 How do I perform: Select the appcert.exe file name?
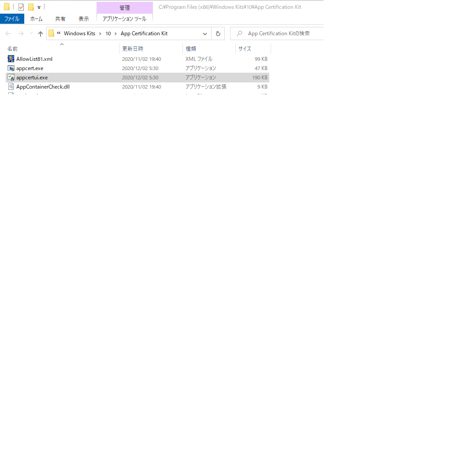click(x=30, y=68)
